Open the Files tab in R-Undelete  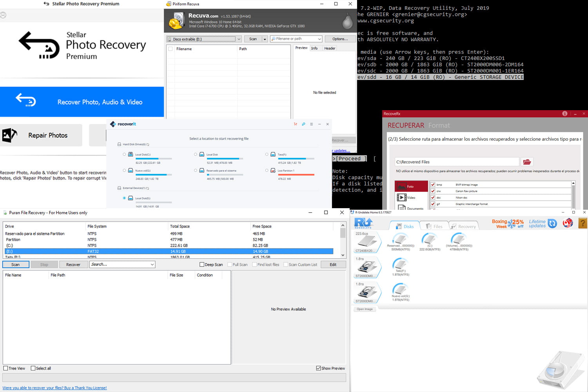coord(434,226)
